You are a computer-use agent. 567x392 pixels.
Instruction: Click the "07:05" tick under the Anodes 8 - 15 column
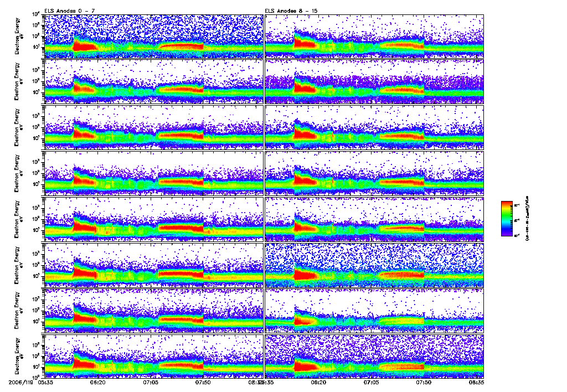point(371,382)
